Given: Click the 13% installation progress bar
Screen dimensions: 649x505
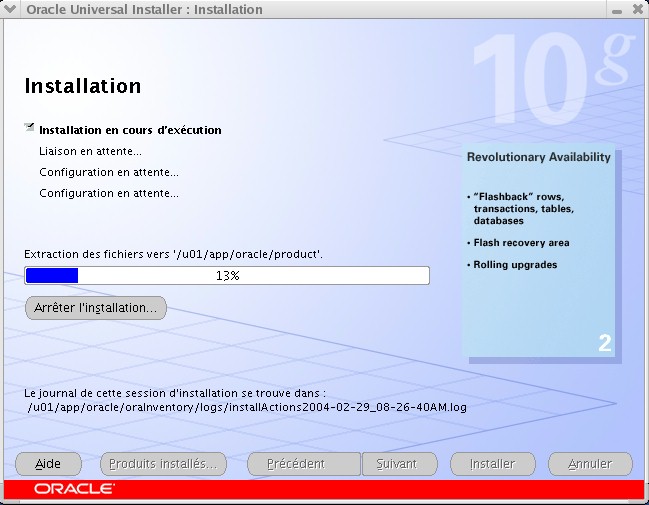Looking at the screenshot, I should point(227,276).
